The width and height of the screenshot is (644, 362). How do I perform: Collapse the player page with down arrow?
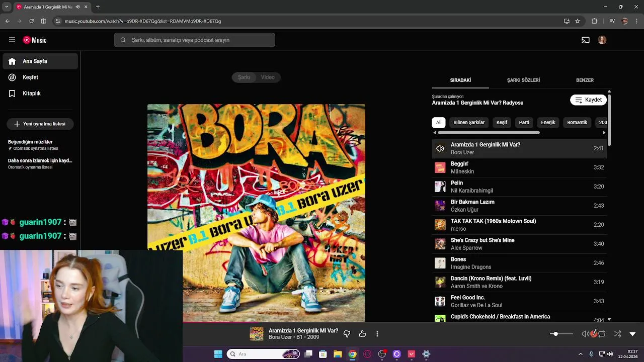pos(633,334)
